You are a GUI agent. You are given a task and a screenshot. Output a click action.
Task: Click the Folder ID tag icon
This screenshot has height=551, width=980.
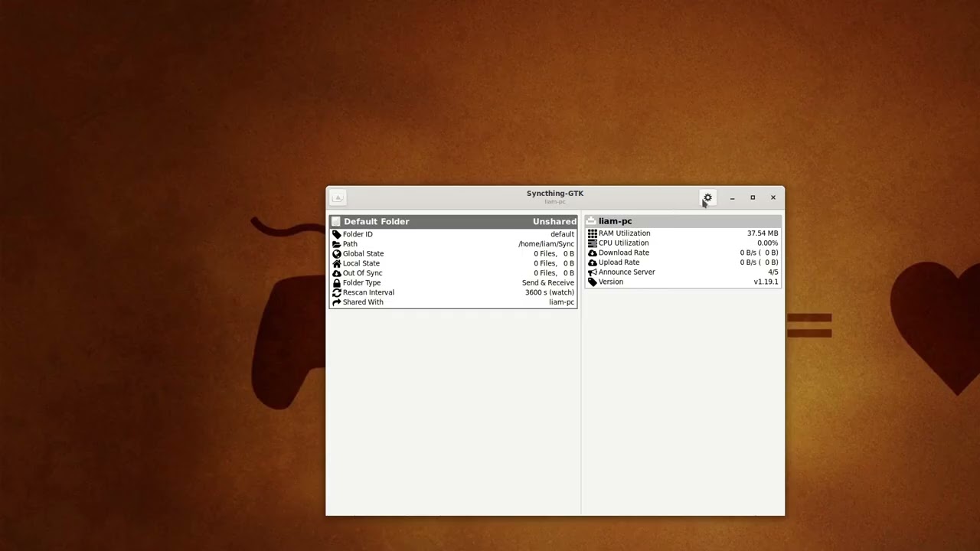[x=336, y=234]
